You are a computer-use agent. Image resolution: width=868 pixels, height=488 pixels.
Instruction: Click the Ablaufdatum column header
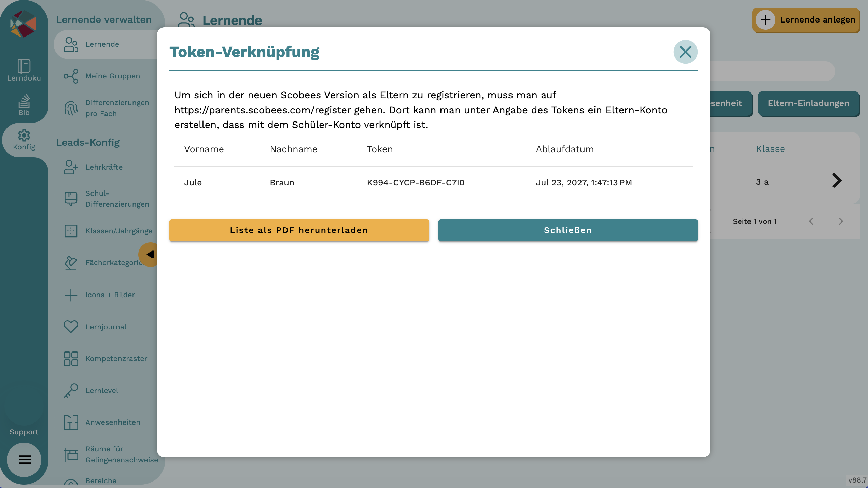(x=565, y=149)
